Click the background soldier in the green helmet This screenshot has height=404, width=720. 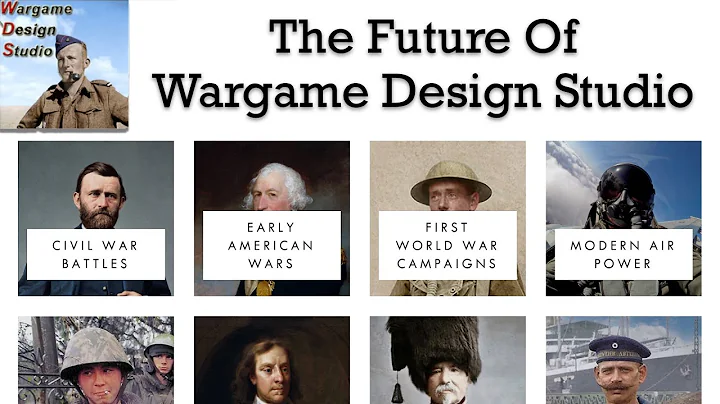(x=160, y=360)
